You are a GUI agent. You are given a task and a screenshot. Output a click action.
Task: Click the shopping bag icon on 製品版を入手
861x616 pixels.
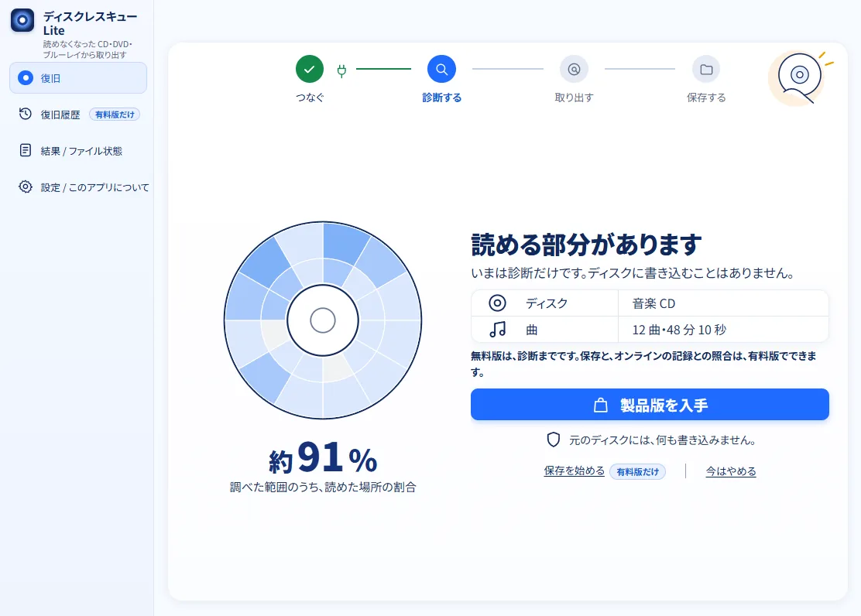pyautogui.click(x=601, y=406)
